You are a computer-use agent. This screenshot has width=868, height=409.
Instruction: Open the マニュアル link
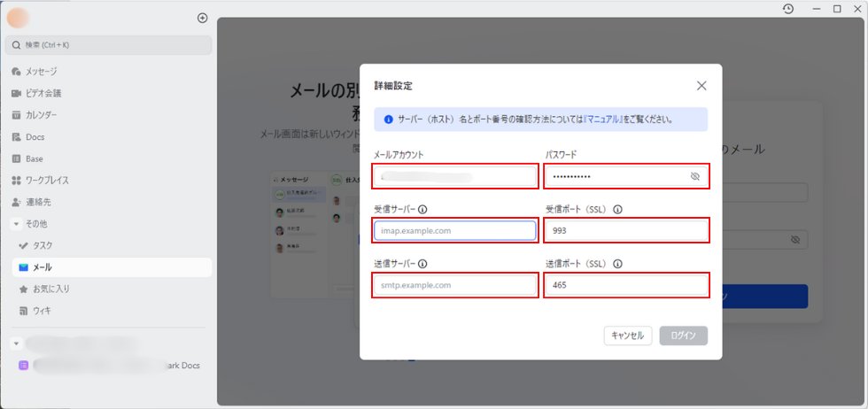[603, 120]
